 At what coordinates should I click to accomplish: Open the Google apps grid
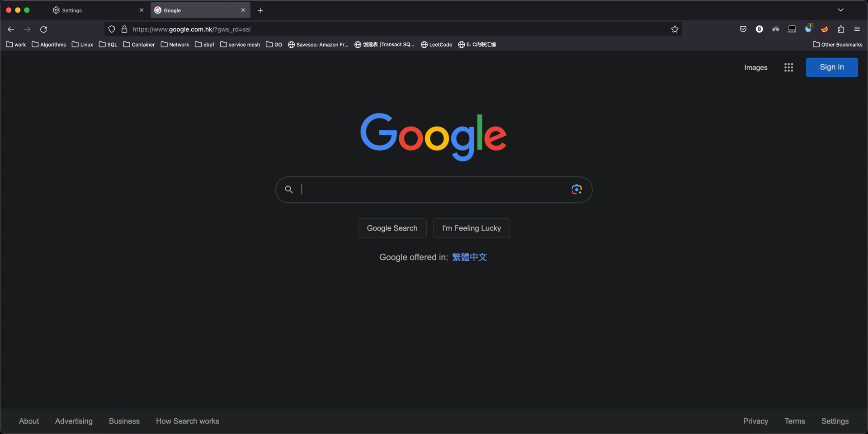click(789, 67)
